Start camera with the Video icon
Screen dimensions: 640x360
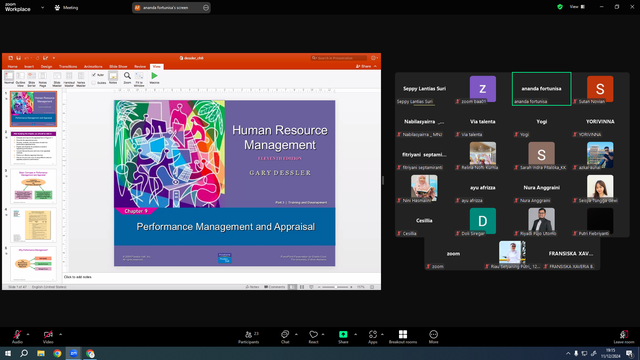pyautogui.click(x=48, y=334)
